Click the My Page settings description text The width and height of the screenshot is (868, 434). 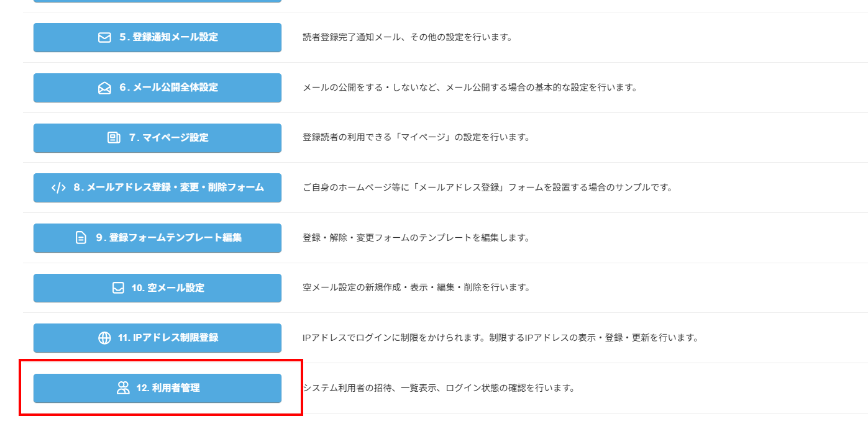416,137
